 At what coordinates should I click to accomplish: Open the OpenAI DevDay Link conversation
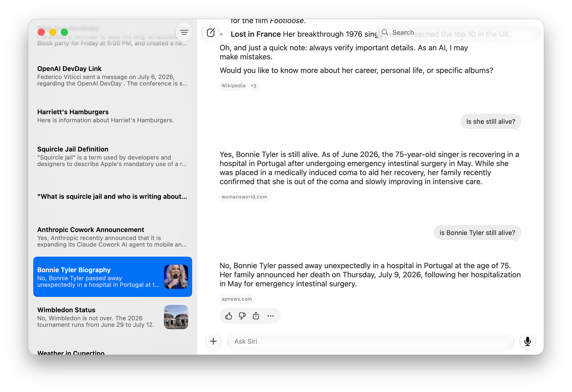coord(113,76)
